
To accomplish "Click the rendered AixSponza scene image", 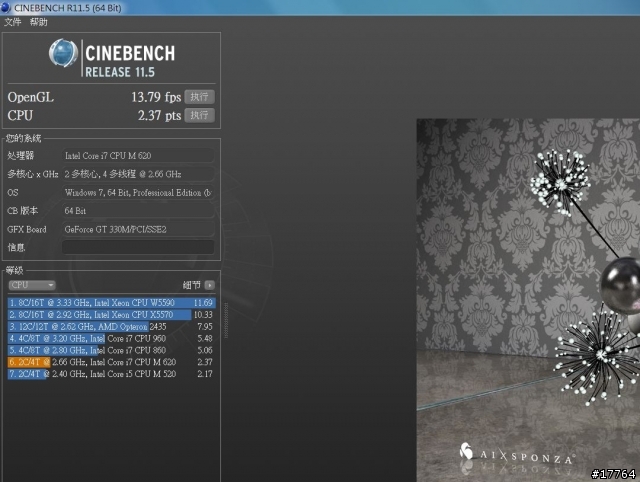I will (528, 300).
